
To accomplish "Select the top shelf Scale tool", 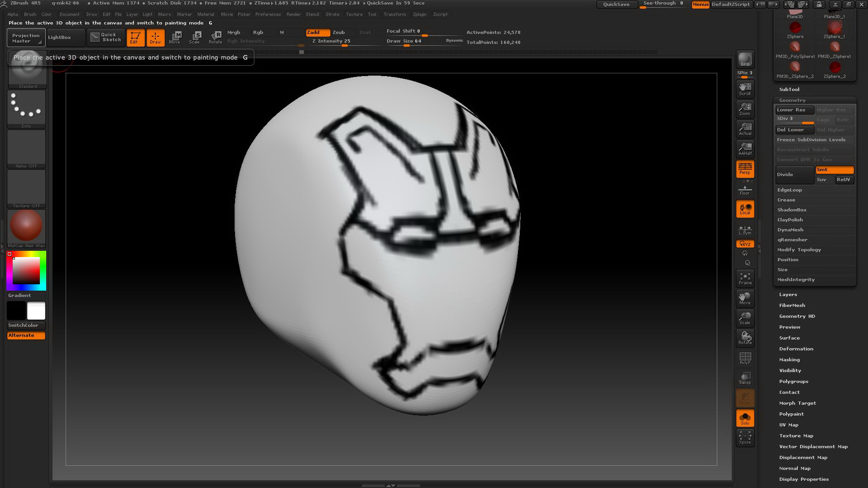I will pos(195,38).
